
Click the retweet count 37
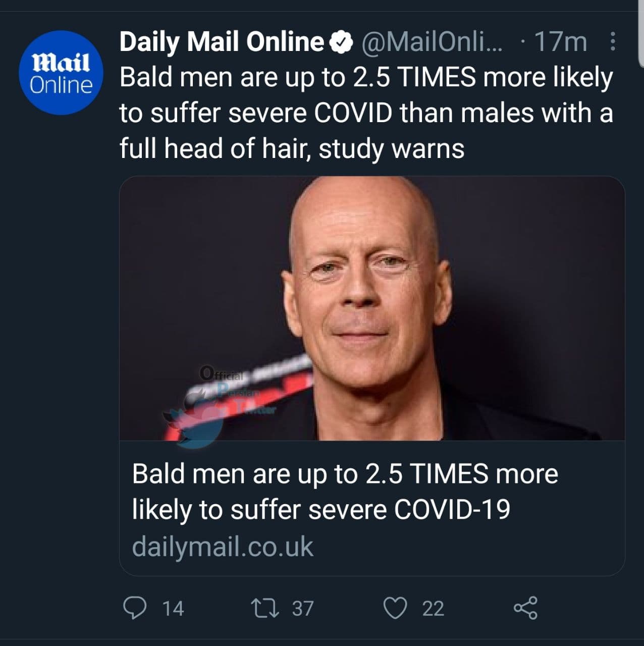coord(303,609)
